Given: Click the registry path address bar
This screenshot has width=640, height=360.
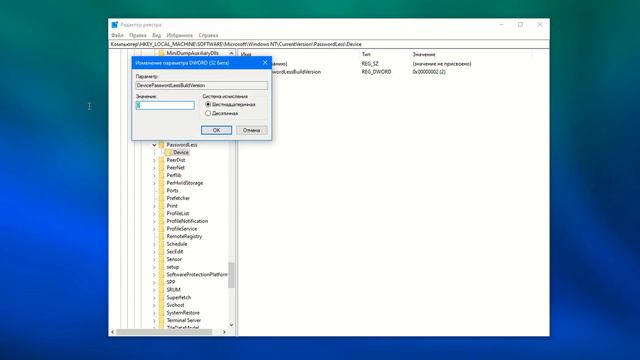Looking at the screenshot, I should click(329, 44).
